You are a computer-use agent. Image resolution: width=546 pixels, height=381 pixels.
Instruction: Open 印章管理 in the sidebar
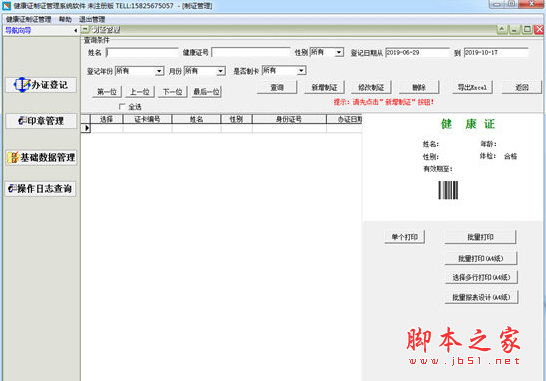click(x=41, y=121)
